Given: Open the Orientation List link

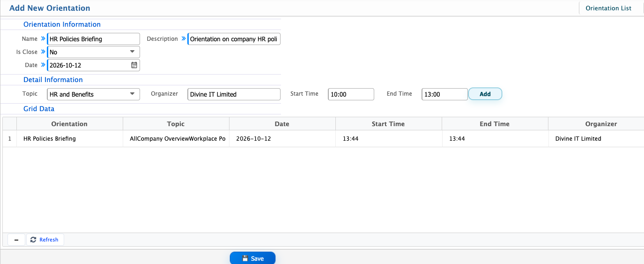Looking at the screenshot, I should [608, 8].
